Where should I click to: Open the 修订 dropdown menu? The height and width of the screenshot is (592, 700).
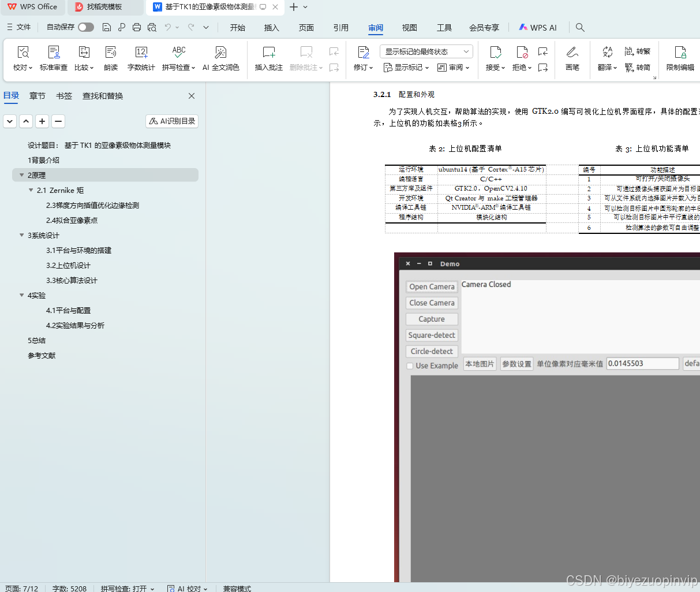click(363, 67)
